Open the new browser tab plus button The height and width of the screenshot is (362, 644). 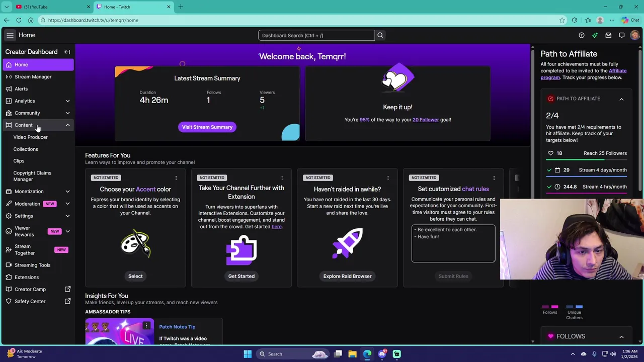181,7
